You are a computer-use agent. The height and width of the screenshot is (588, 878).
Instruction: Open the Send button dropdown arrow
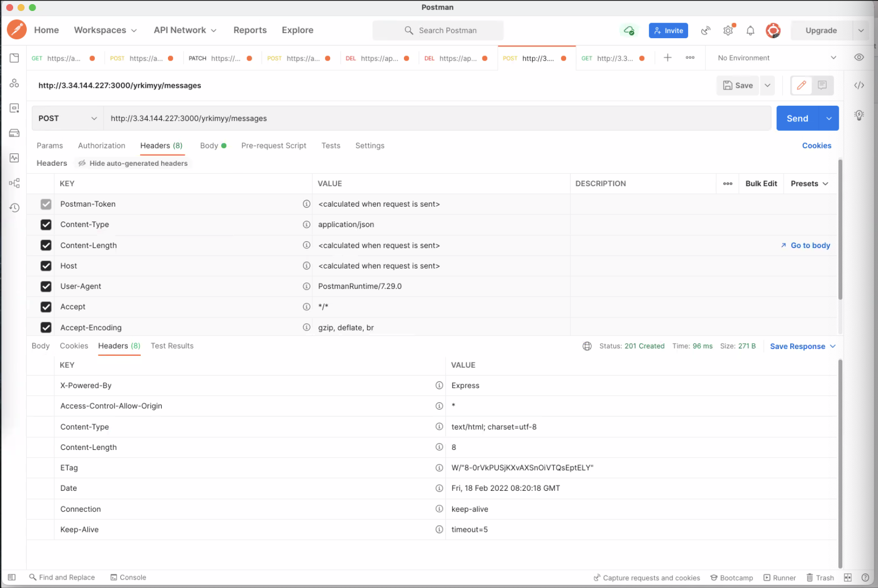click(x=829, y=118)
